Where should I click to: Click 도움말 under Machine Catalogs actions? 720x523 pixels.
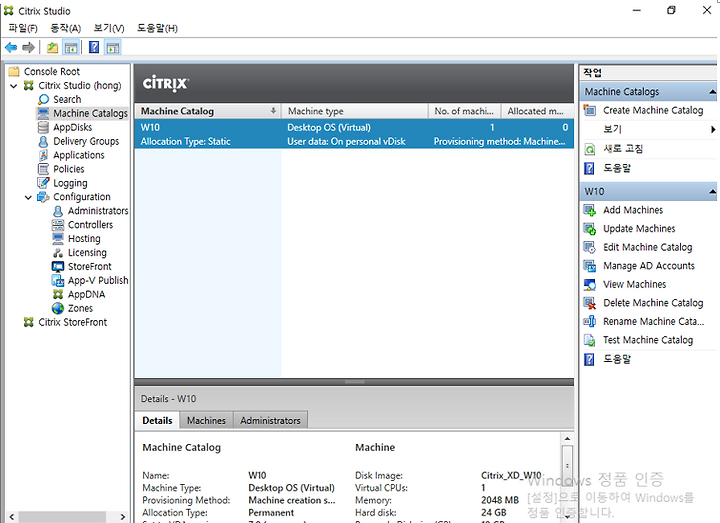pos(617,168)
